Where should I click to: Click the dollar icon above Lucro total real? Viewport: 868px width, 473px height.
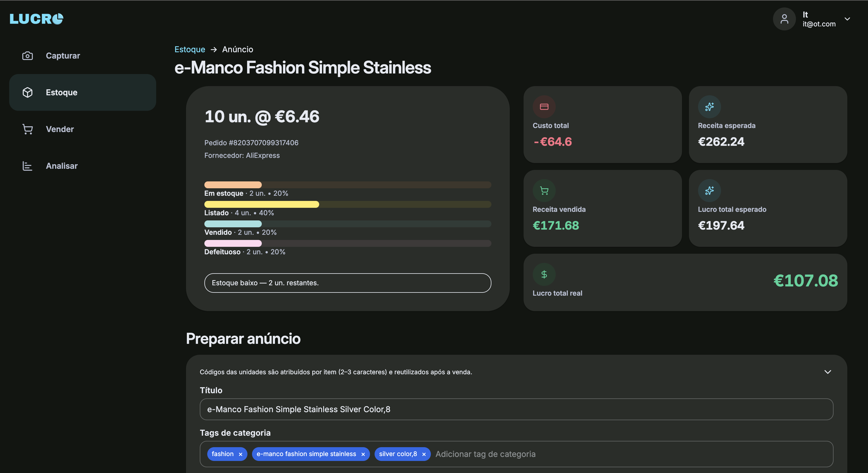click(544, 274)
